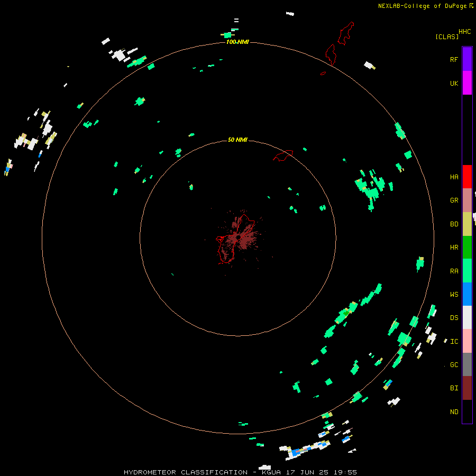The width and height of the screenshot is (476, 476).
Task: Click the NEXLAB-College of DuPage text
Action: [x=422, y=6]
